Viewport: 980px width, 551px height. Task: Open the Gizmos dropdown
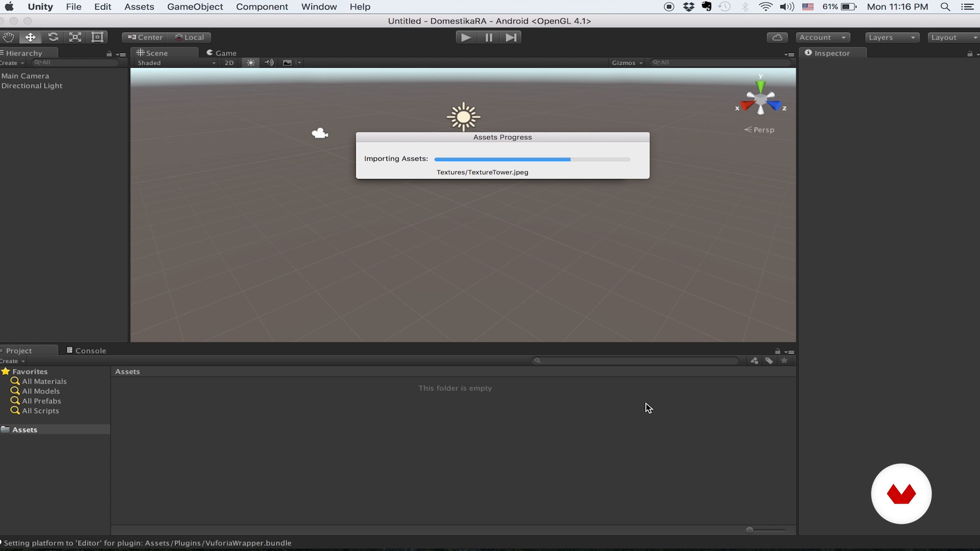627,63
